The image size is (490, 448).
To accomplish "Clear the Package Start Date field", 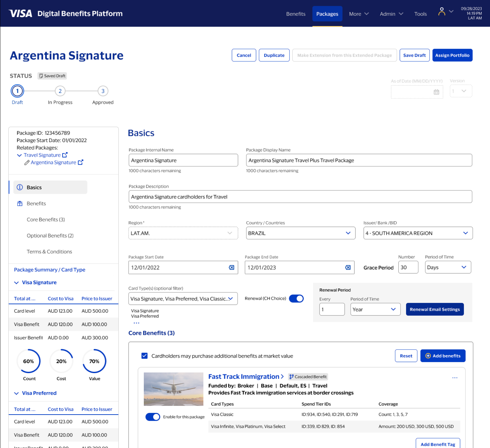I will 231,268.
